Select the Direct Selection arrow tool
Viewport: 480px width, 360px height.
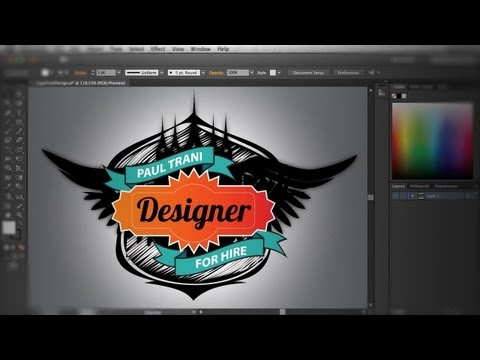click(x=19, y=94)
